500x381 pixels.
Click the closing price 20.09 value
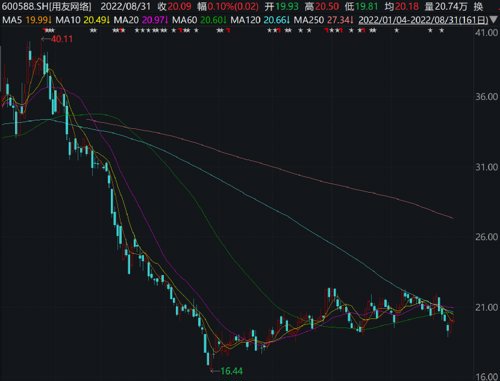coord(179,6)
